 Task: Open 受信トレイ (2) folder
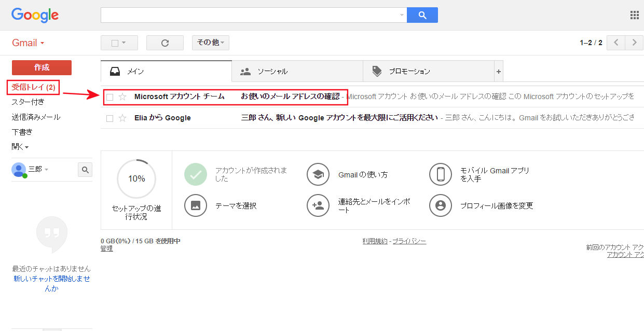point(34,87)
